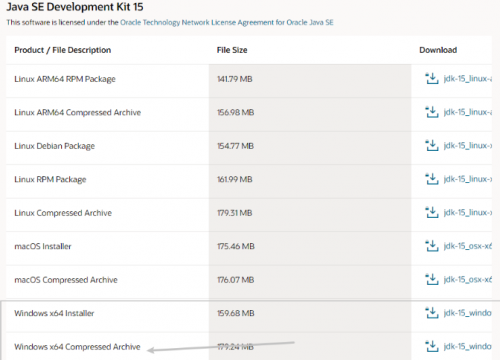Click the Download column header
This screenshot has height=360, width=500.
click(x=438, y=50)
